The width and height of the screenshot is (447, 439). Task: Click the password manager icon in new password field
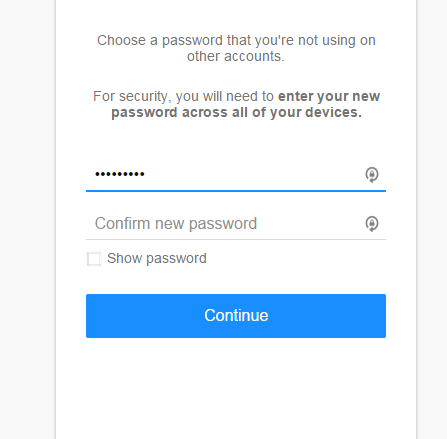(372, 175)
